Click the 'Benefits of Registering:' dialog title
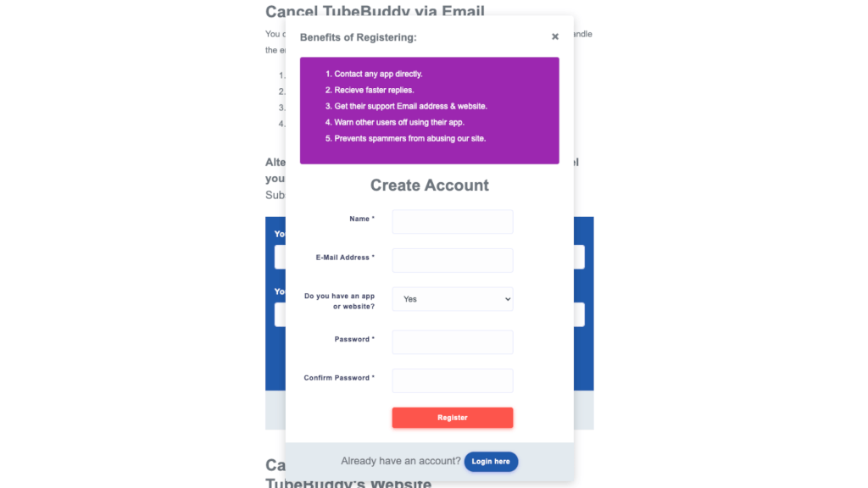 [359, 37]
